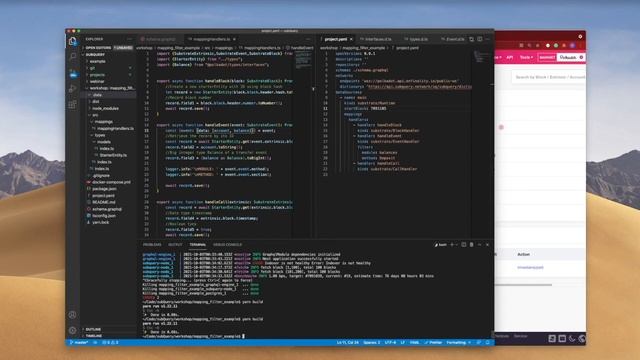
Task: Open the Search view in activity bar
Action: pos(73,56)
